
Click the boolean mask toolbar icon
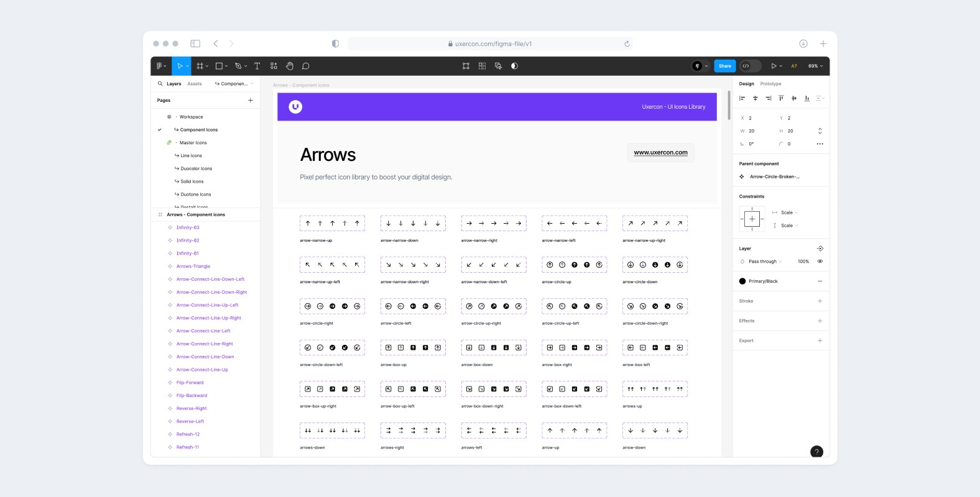tap(498, 66)
